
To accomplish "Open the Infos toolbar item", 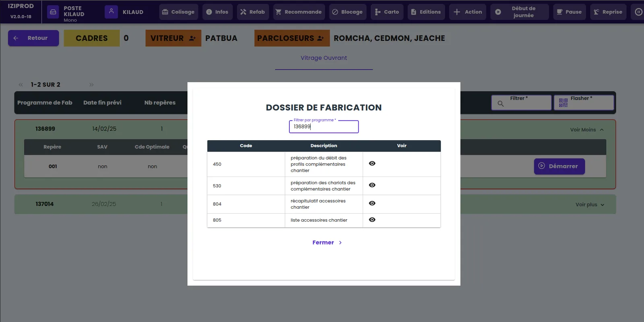I will (x=217, y=12).
